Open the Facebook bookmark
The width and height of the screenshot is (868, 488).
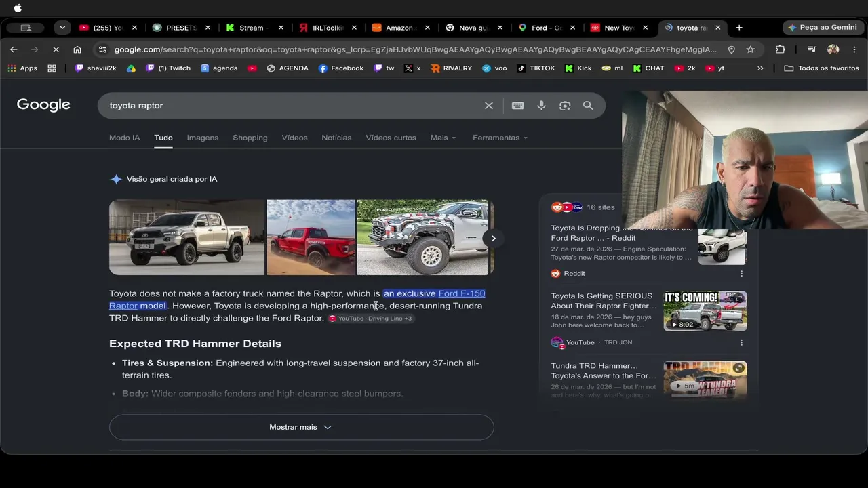pos(340,68)
